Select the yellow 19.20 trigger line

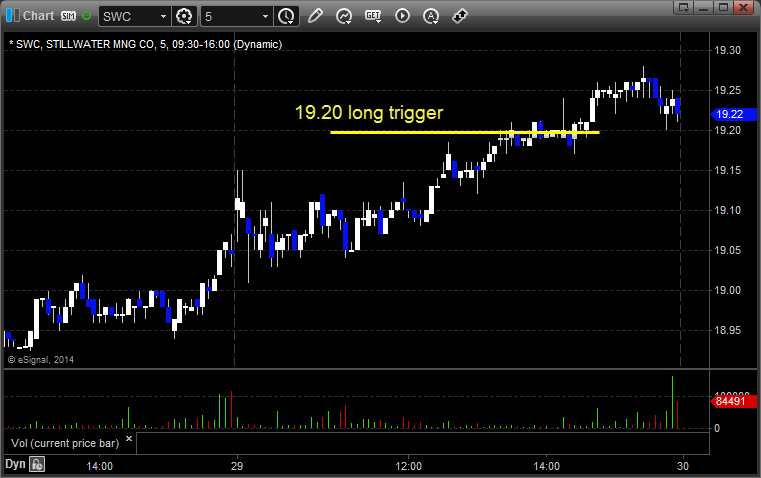pyautogui.click(x=464, y=132)
